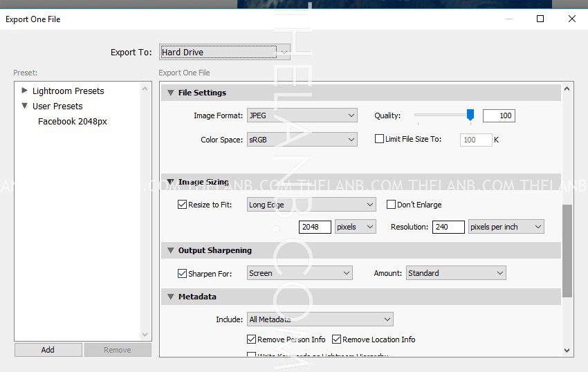Click the Resolution input field

click(x=448, y=227)
